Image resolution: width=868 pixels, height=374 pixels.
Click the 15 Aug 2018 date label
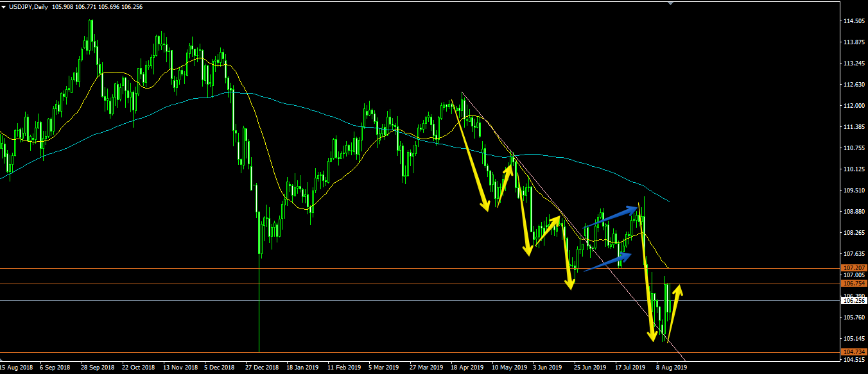tap(16, 368)
